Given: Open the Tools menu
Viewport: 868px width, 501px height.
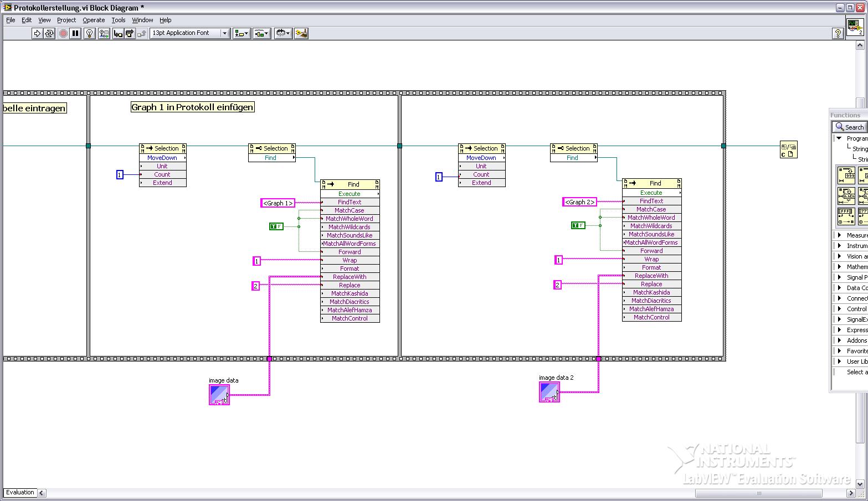Looking at the screenshot, I should click(x=119, y=20).
